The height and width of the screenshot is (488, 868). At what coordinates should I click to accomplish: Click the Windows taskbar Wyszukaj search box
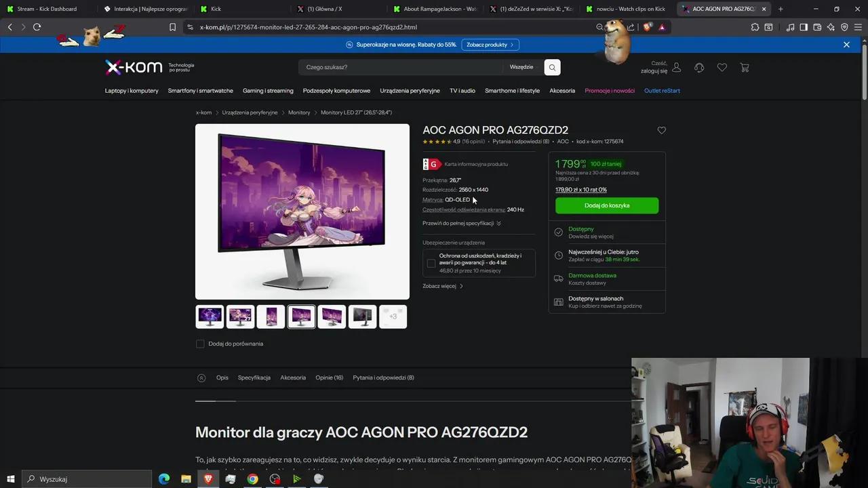(86, 479)
